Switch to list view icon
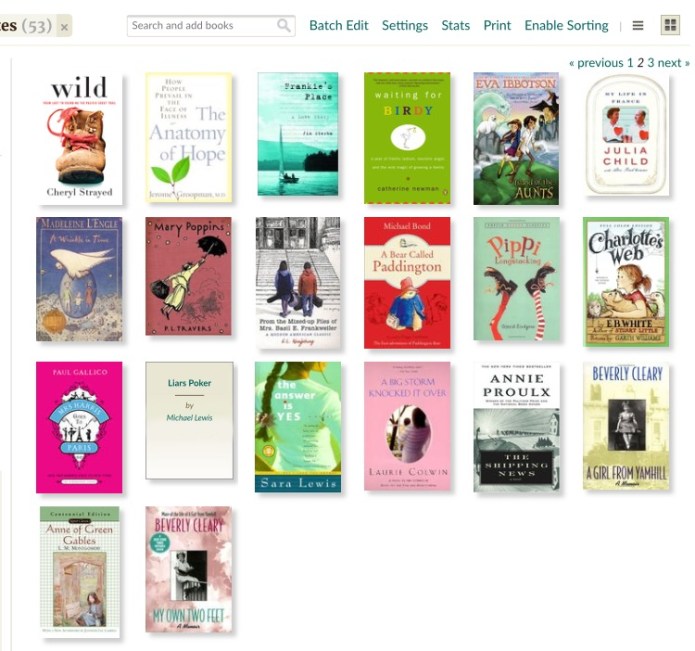The height and width of the screenshot is (651, 695). (637, 26)
